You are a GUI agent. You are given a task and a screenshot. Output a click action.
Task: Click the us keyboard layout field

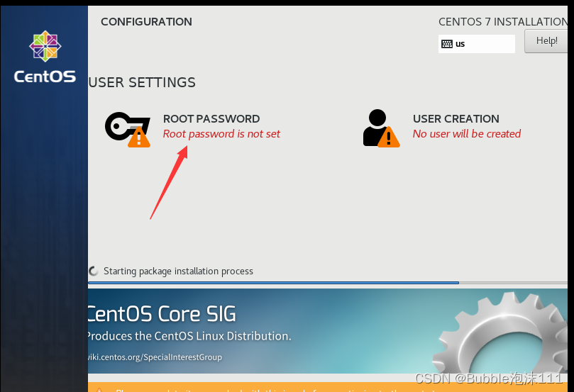pos(476,44)
